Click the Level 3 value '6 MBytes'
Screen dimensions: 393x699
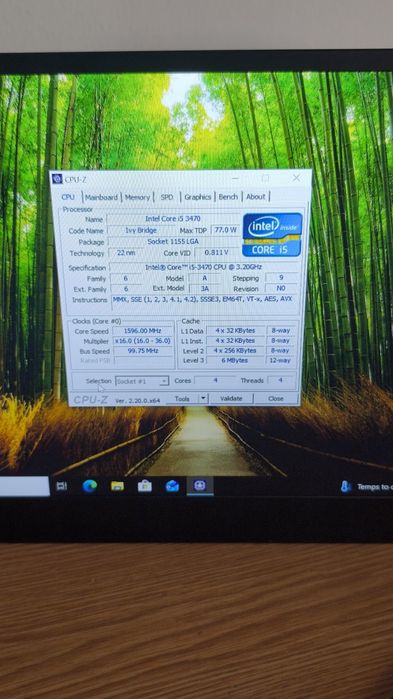pos(236,361)
